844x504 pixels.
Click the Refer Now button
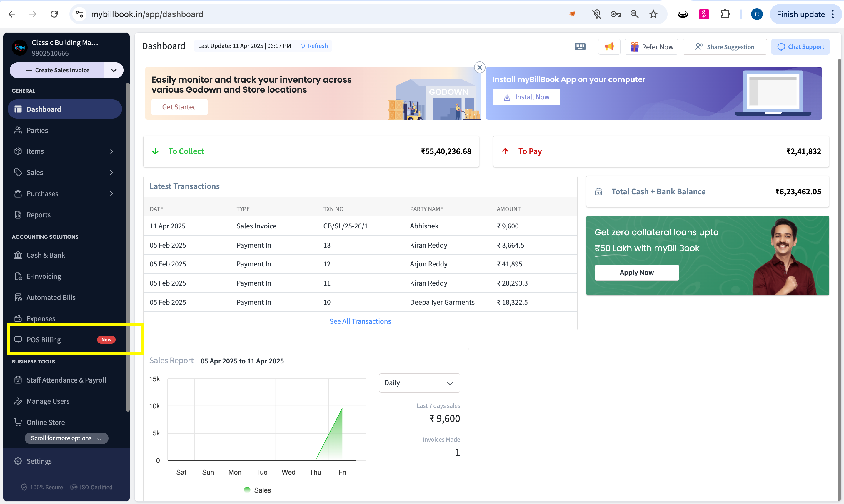tap(651, 46)
